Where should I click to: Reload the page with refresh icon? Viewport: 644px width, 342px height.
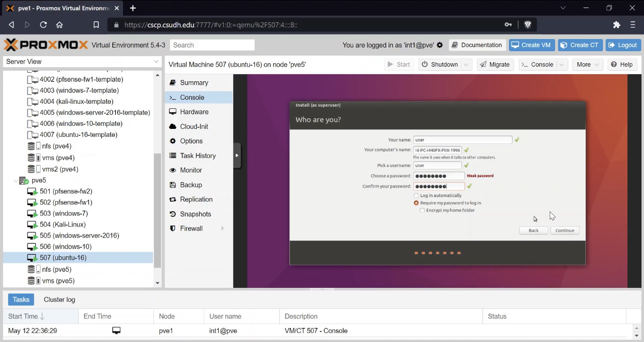(x=43, y=25)
